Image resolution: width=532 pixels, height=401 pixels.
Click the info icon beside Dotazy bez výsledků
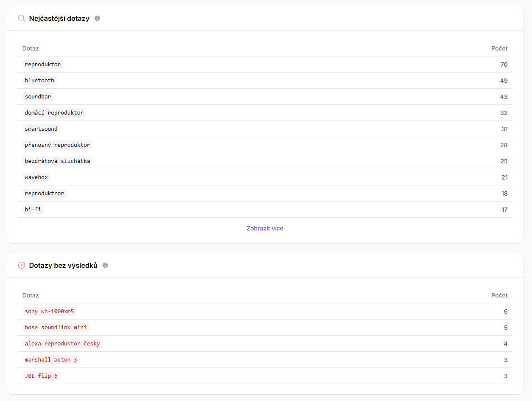105,265
